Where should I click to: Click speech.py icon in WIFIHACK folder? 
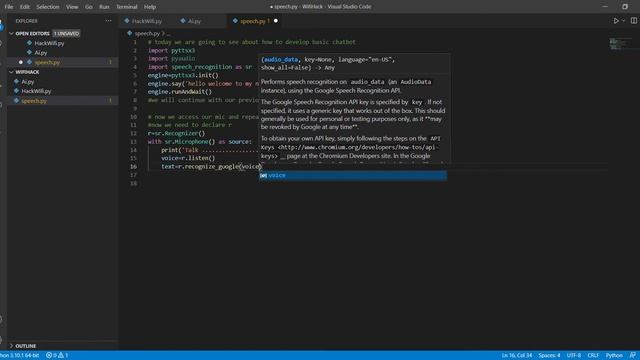tap(16, 100)
